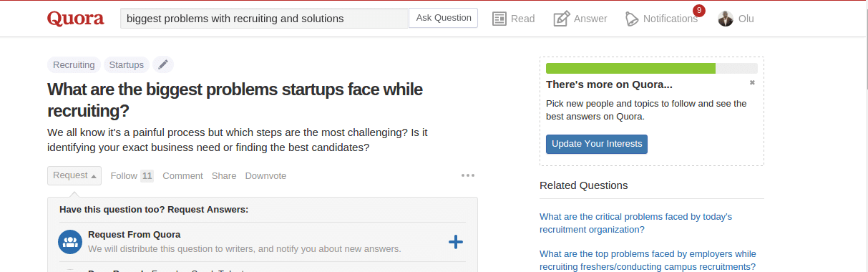
Task: Click into the Quora search field
Action: [x=264, y=18]
